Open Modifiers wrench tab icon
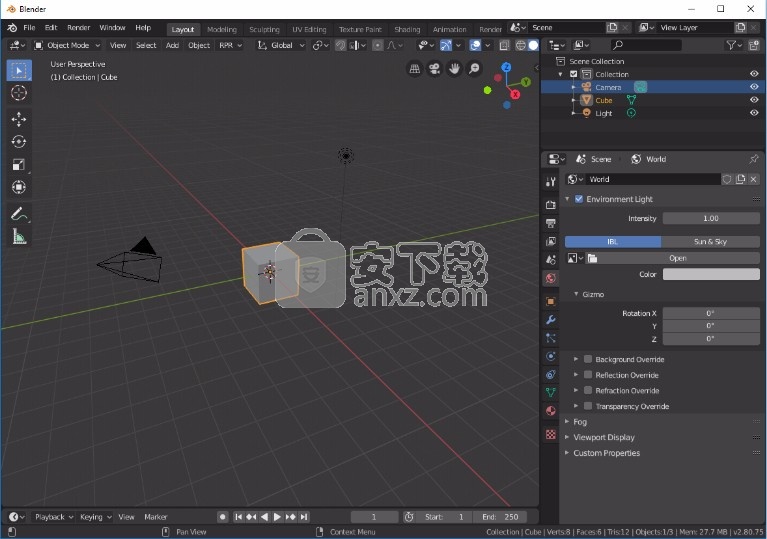The height and width of the screenshot is (539, 767). 551,320
